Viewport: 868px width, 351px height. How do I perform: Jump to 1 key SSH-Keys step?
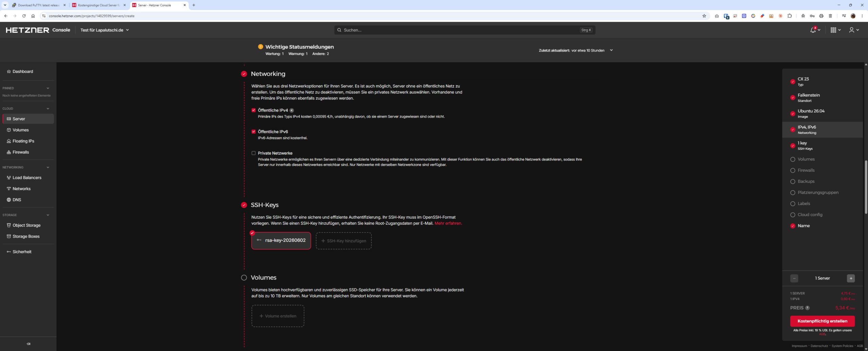coord(822,146)
